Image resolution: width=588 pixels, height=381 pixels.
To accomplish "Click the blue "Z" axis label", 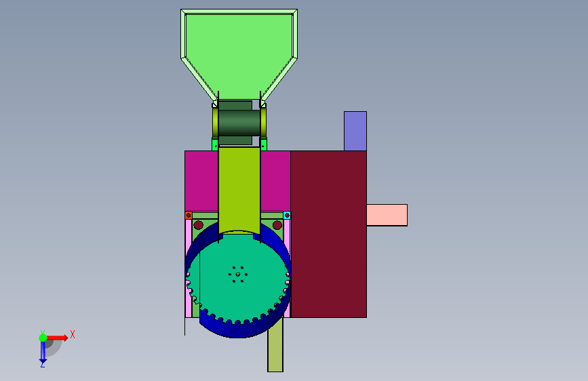I will pos(43,365).
